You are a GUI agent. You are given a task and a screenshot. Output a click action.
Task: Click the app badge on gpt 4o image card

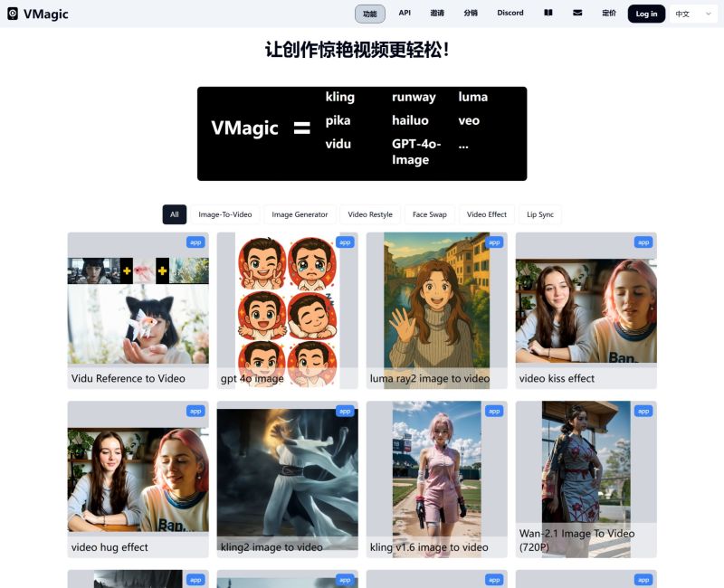coord(344,242)
